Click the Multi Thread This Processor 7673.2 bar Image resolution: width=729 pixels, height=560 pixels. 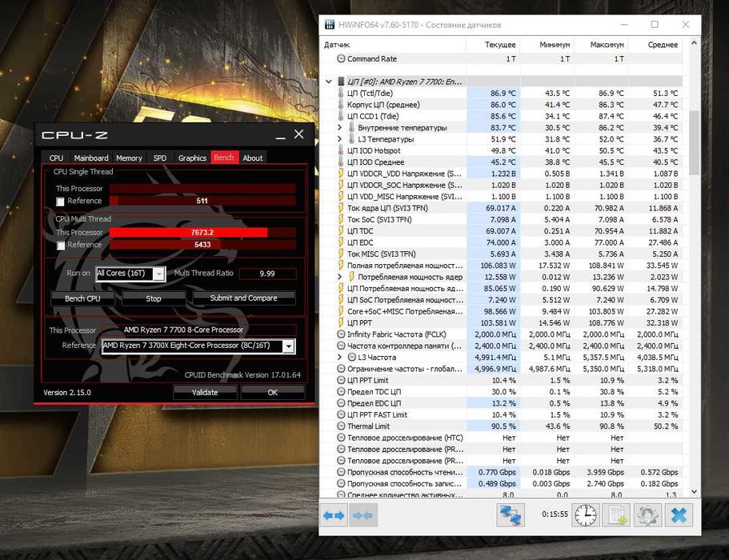click(202, 232)
